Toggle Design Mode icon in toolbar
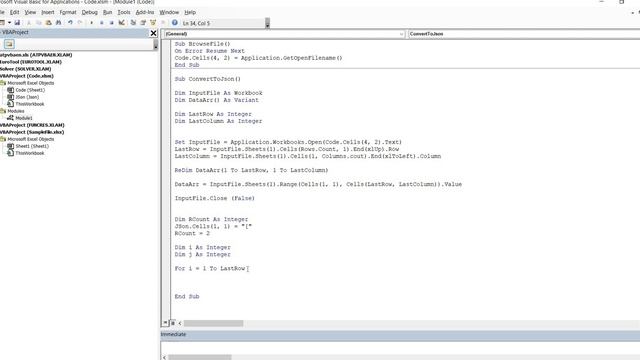The image size is (640, 360). (122, 23)
